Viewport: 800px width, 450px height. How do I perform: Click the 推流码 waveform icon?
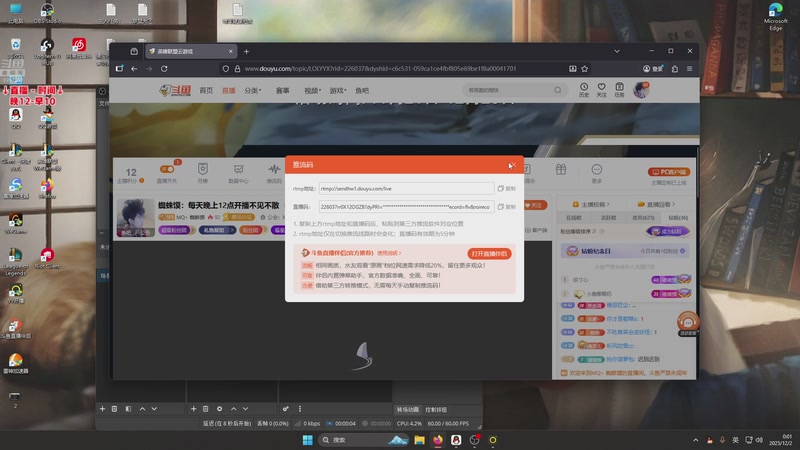274,169
